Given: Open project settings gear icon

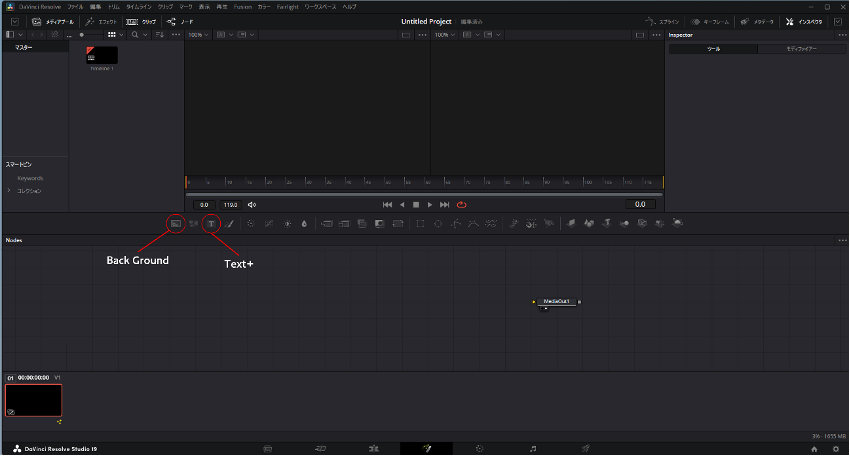Looking at the screenshot, I should click(835, 448).
